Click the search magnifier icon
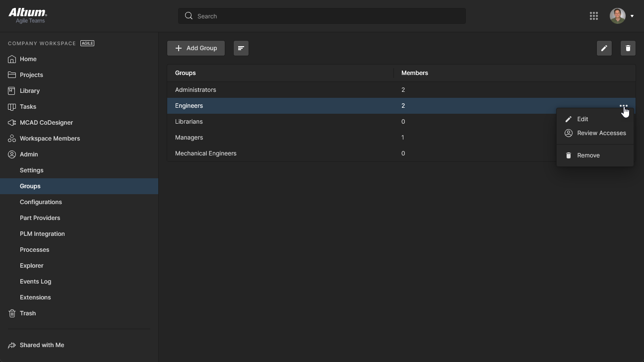 (189, 15)
